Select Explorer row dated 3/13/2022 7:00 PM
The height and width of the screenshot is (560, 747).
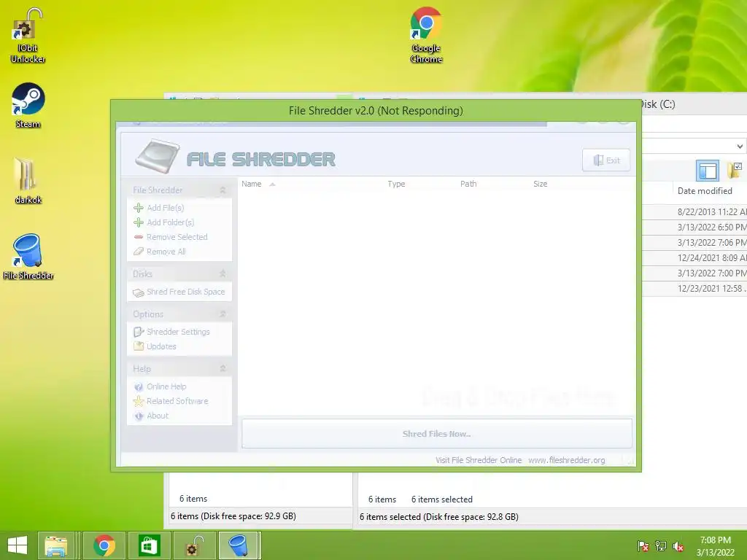point(694,273)
